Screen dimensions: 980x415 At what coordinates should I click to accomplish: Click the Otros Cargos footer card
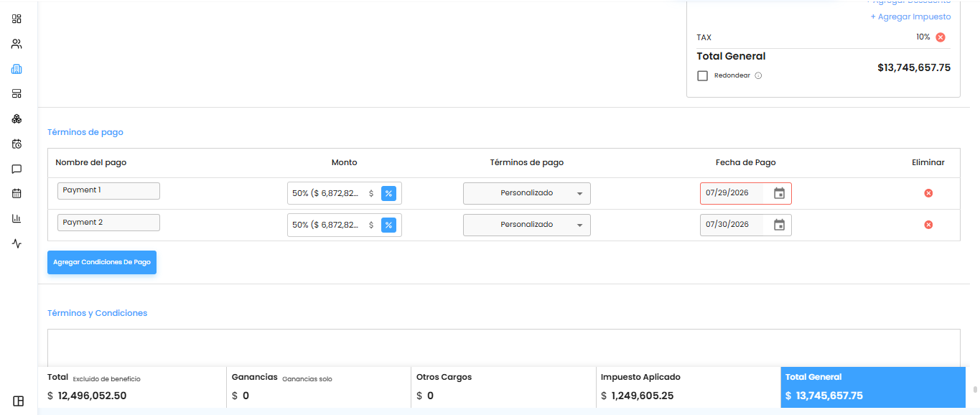pyautogui.click(x=504, y=388)
